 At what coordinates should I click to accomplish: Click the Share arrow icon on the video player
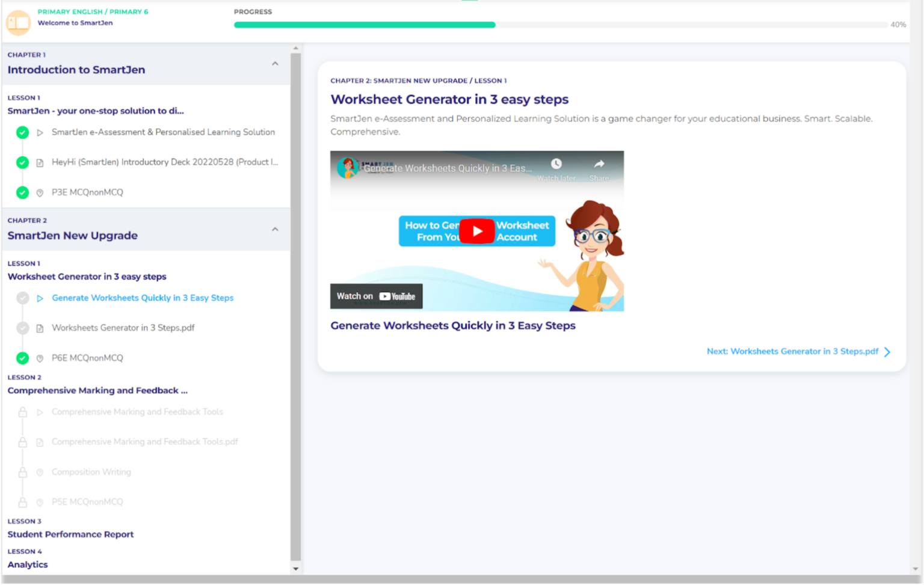tap(599, 163)
